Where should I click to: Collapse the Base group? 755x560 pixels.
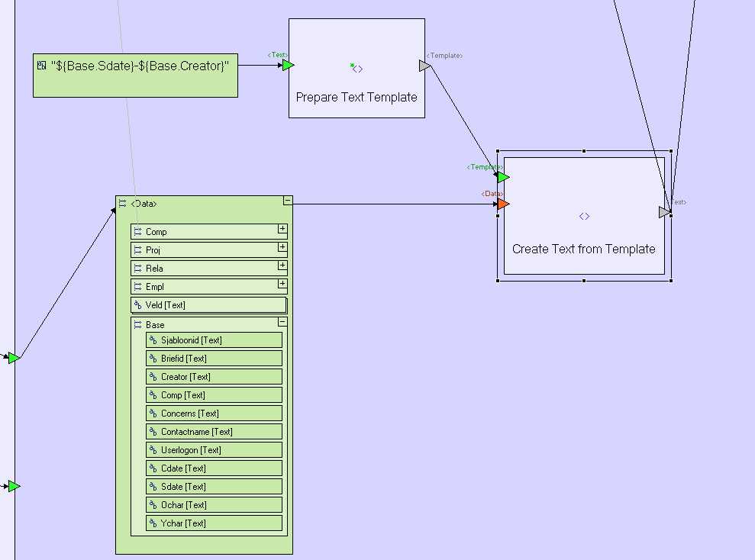pyautogui.click(x=282, y=321)
